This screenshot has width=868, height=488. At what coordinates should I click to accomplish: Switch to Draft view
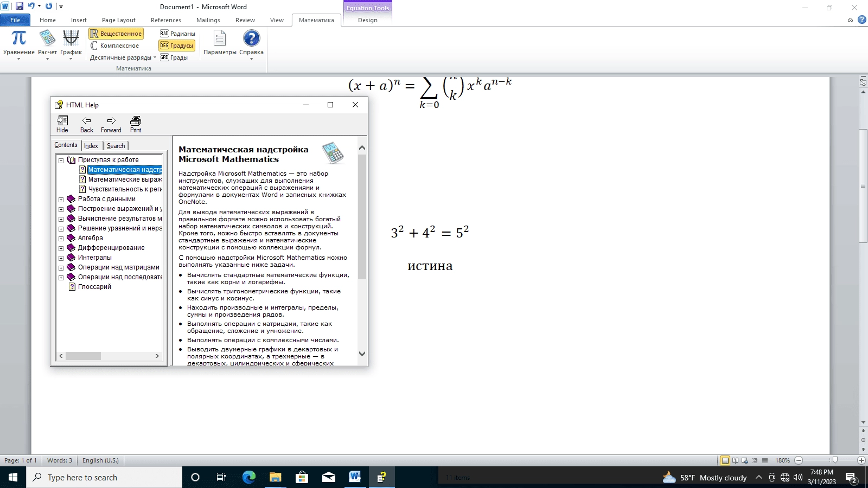(x=764, y=460)
